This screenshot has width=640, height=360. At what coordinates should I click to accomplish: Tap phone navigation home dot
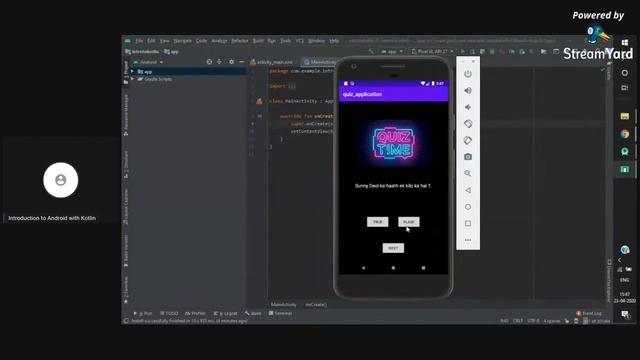tap(393, 268)
